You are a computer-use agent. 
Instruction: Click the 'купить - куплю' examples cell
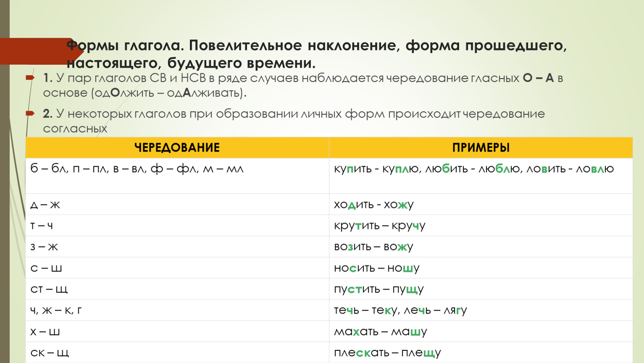coord(473,169)
